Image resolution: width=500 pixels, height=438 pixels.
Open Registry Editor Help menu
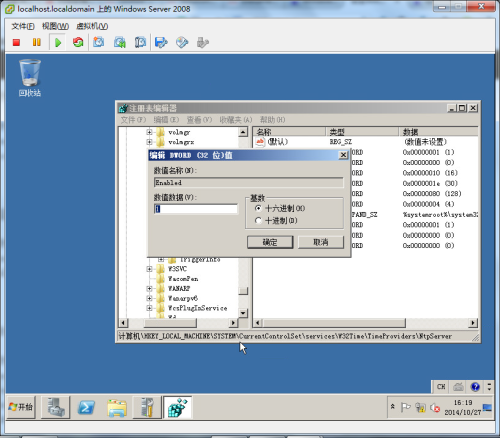[272, 120]
